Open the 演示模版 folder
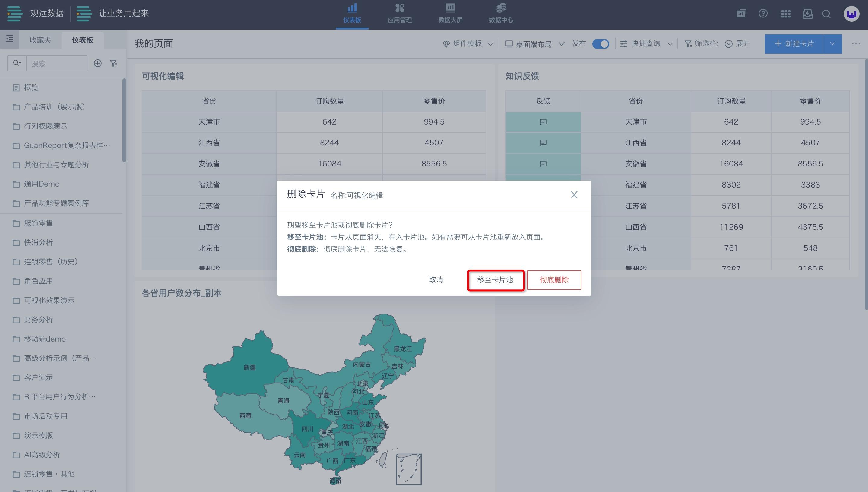 coord(61,435)
